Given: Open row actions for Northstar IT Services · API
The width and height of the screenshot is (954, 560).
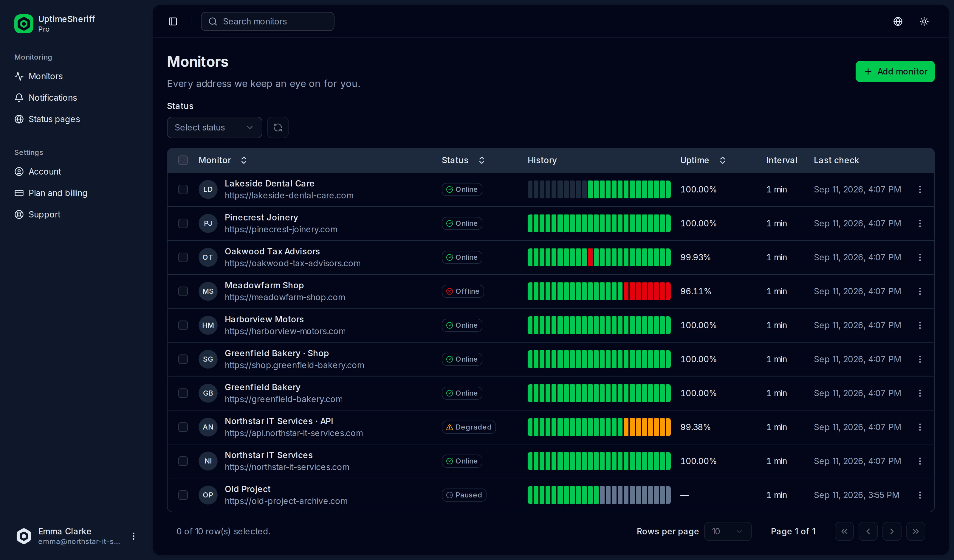Looking at the screenshot, I should point(920,427).
